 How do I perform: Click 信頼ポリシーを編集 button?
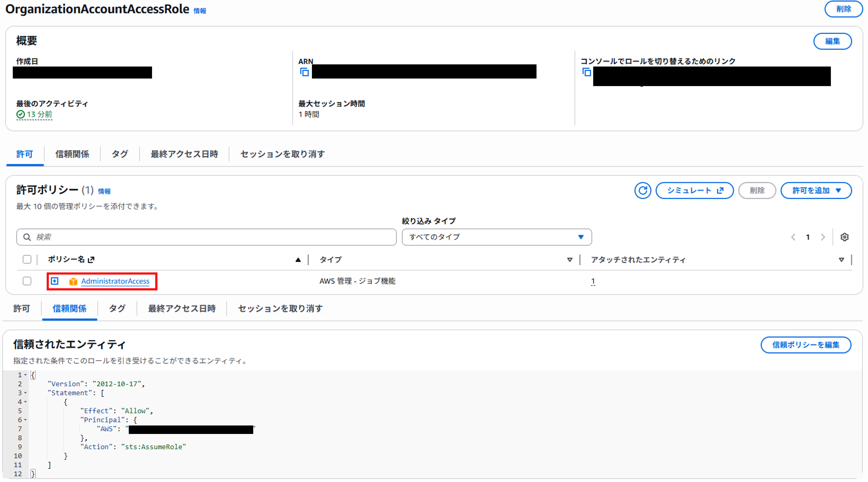pyautogui.click(x=806, y=345)
